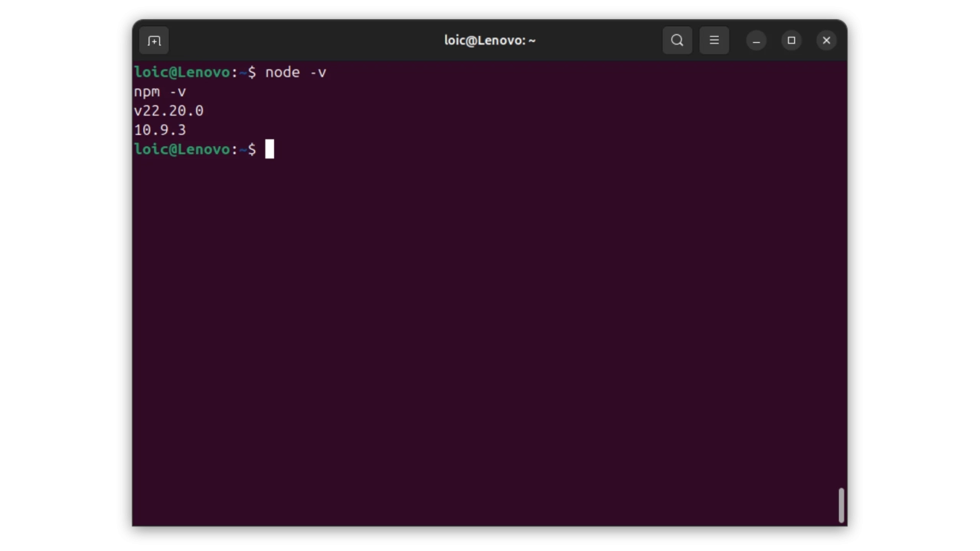Screen dimensions: 980x551
Task: Click the 10.9.3 version output
Action: (160, 130)
